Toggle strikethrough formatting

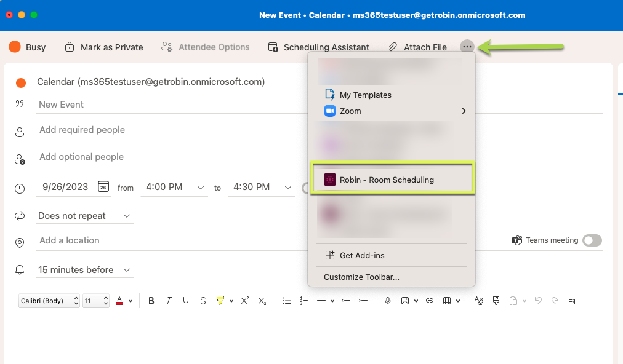click(x=203, y=301)
